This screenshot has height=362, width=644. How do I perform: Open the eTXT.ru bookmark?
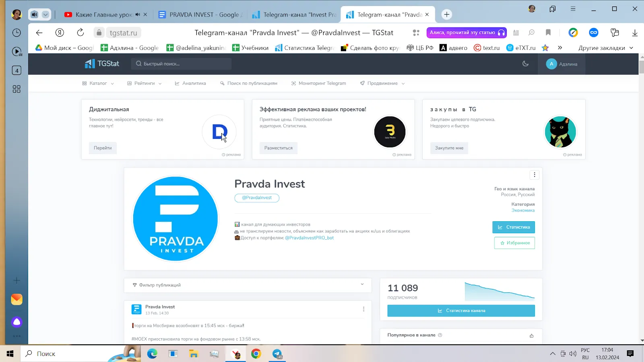pos(521,48)
